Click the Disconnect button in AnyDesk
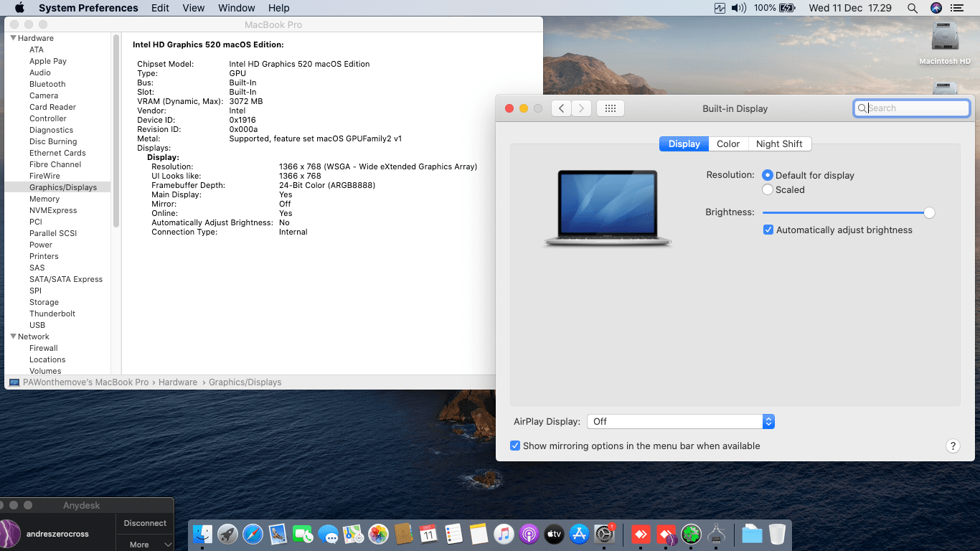The height and width of the screenshot is (551, 980). click(x=145, y=523)
